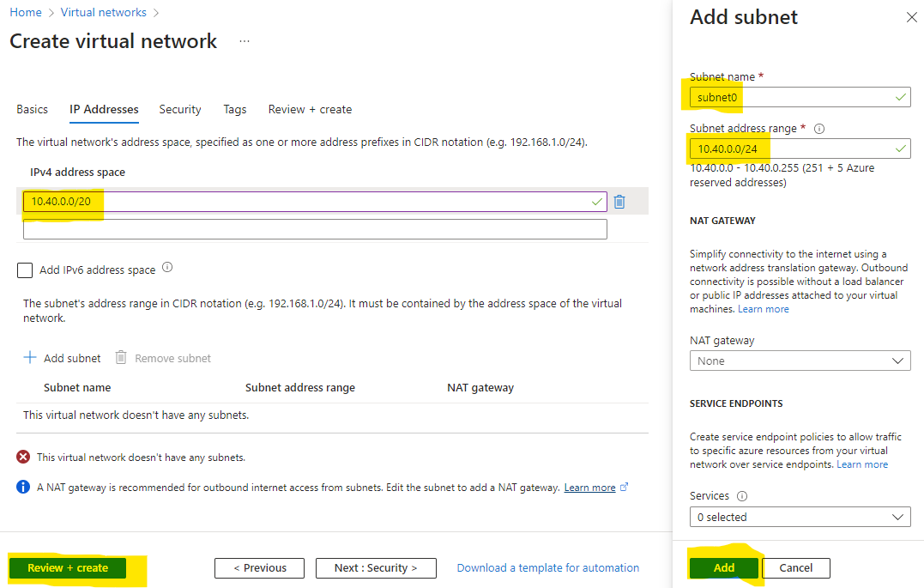Click the Add subnet label

(72, 358)
